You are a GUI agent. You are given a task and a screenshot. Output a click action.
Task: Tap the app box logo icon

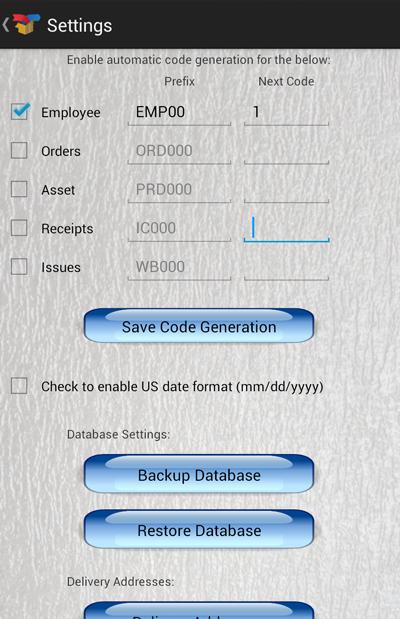[26, 24]
